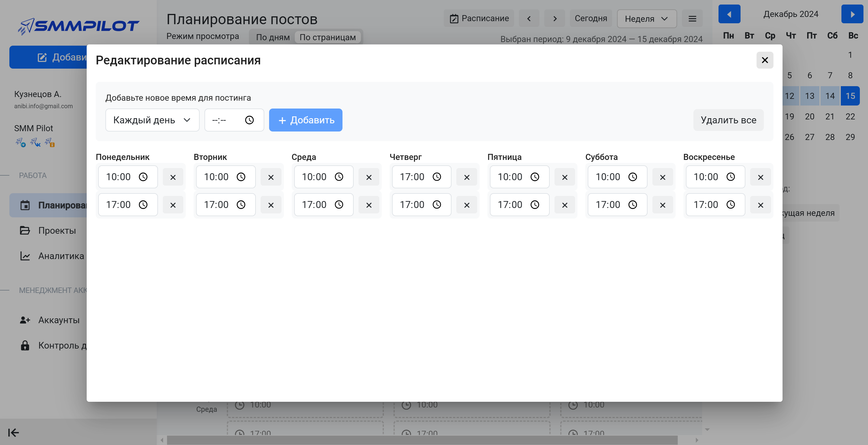This screenshot has width=868, height=445.
Task: Remove Sunday 10:00 time slot
Action: tap(760, 177)
